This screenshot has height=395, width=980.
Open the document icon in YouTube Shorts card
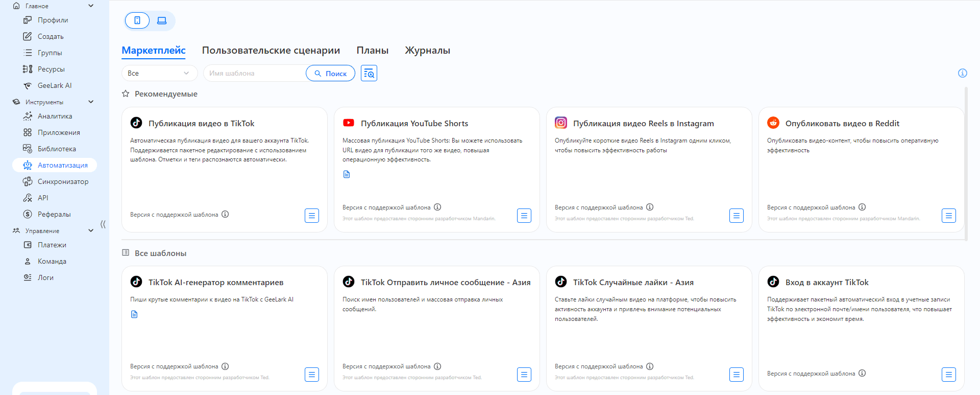[x=347, y=174]
